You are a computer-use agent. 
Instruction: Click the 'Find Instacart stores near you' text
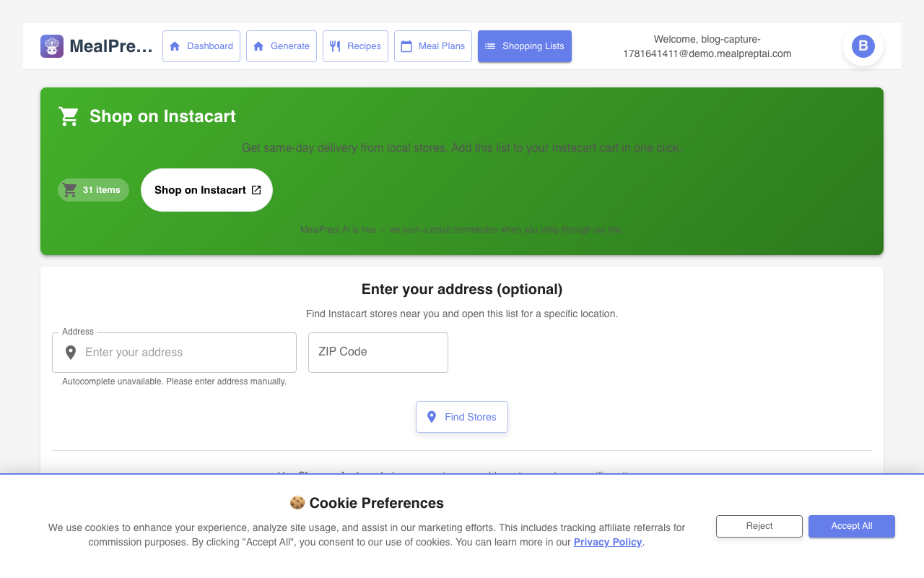[x=462, y=314]
